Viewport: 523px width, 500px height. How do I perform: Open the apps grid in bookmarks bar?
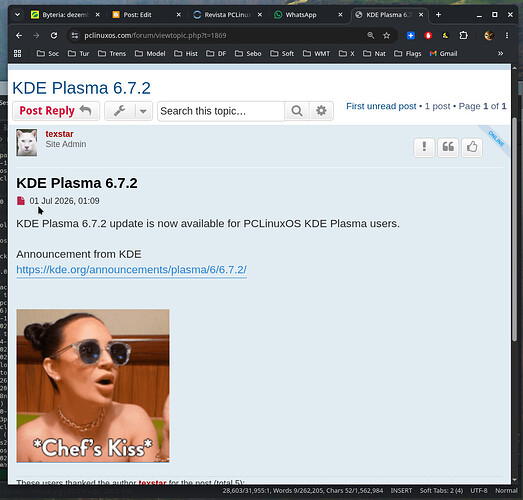(x=18, y=53)
